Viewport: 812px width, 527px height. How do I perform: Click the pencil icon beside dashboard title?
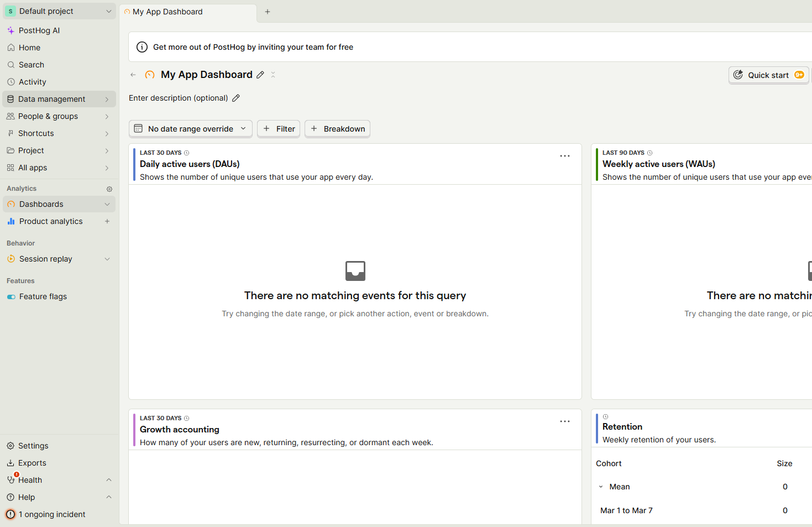[260, 75]
